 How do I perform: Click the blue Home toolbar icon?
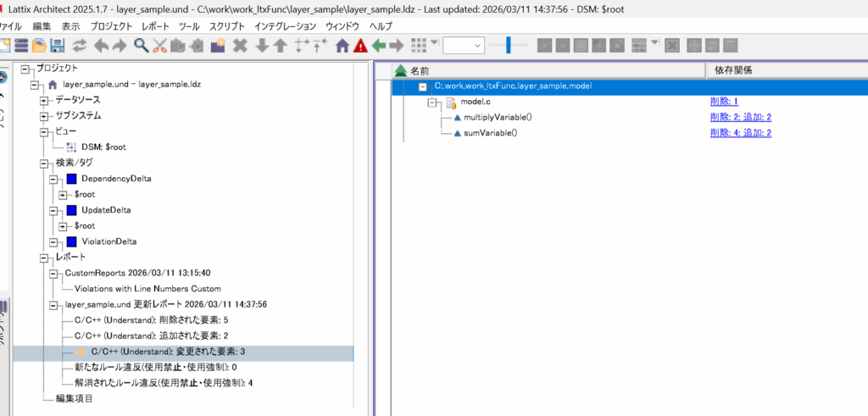click(x=342, y=45)
